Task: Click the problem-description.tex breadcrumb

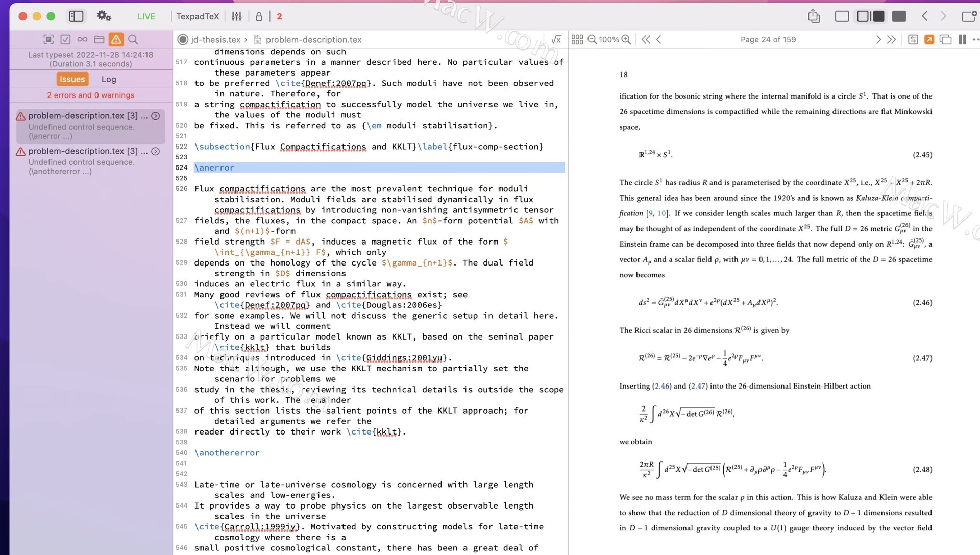Action: point(313,39)
